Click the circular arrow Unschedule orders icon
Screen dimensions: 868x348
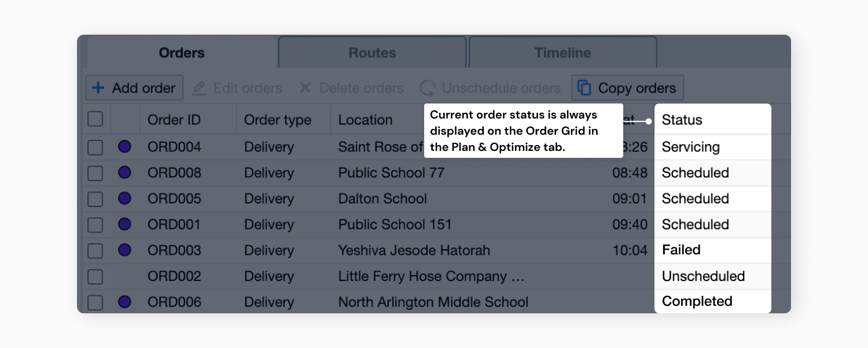(x=428, y=88)
